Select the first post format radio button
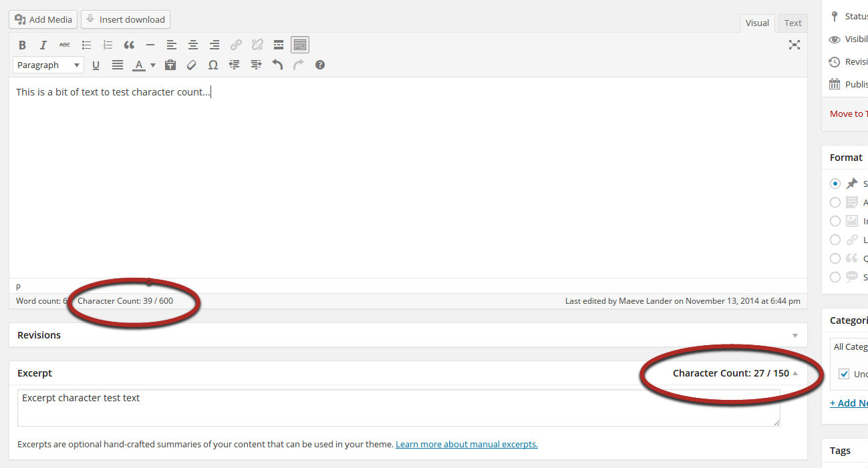Image resolution: width=868 pixels, height=468 pixels. coord(835,184)
